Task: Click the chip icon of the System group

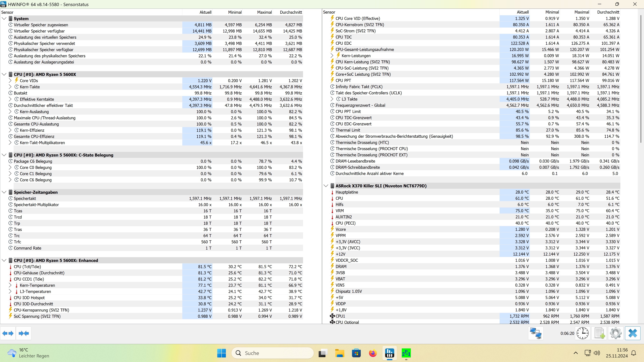Action: pyautogui.click(x=11, y=18)
